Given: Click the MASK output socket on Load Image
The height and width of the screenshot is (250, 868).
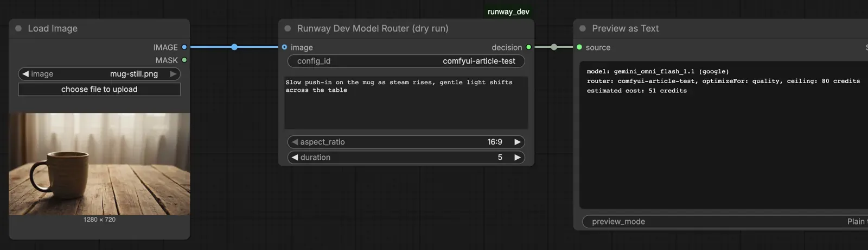Looking at the screenshot, I should click(184, 60).
